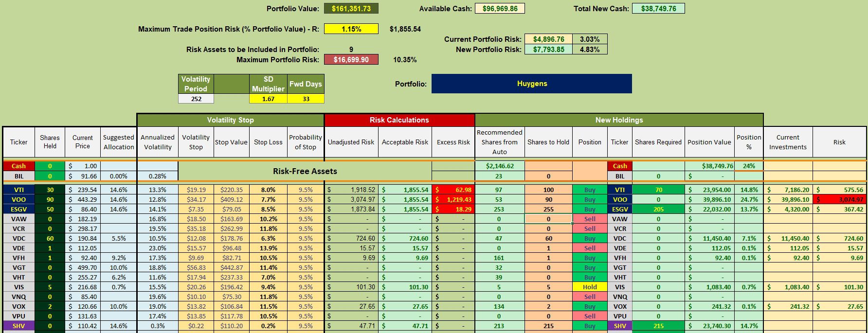Select the VOO Shares Held cell showing 90

(50, 199)
